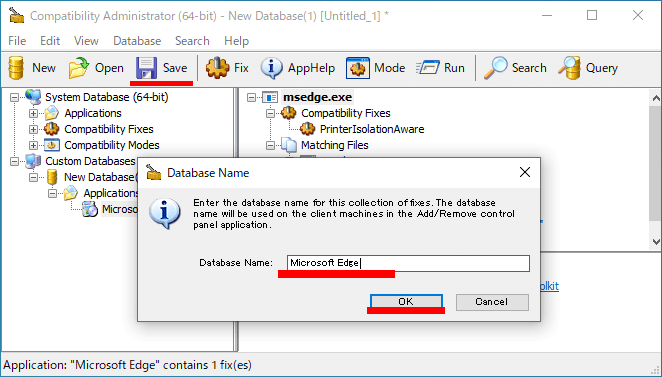Click the right pane scrollbar down arrow

(x=656, y=242)
